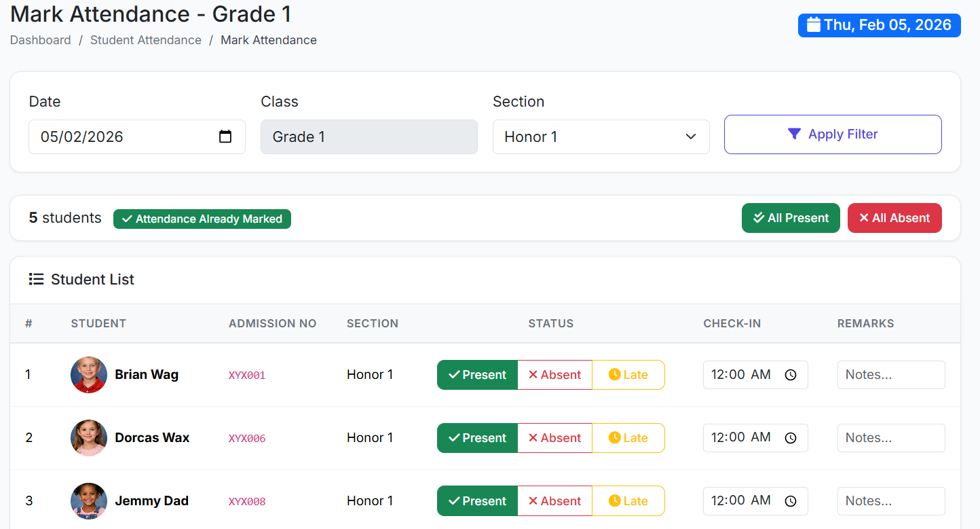
Task: Navigate to Student Attendance breadcrumb
Action: (x=145, y=40)
